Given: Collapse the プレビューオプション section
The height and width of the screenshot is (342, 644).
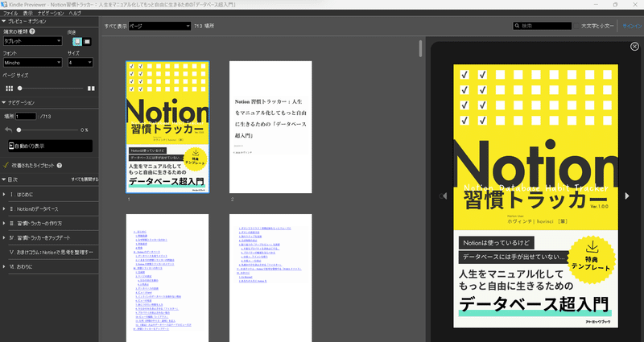Looking at the screenshot, I should click(x=4, y=22).
